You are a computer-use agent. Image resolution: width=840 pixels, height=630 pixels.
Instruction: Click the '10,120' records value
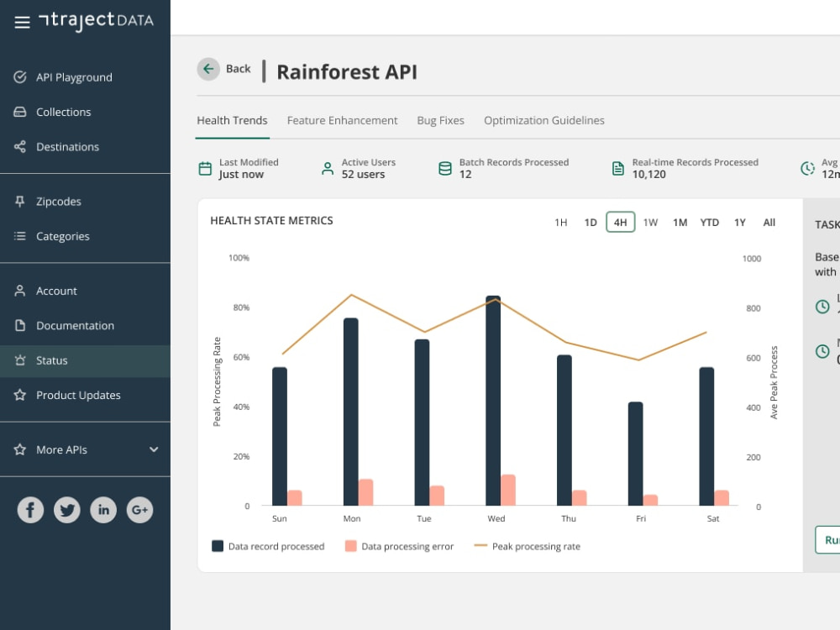click(648, 175)
